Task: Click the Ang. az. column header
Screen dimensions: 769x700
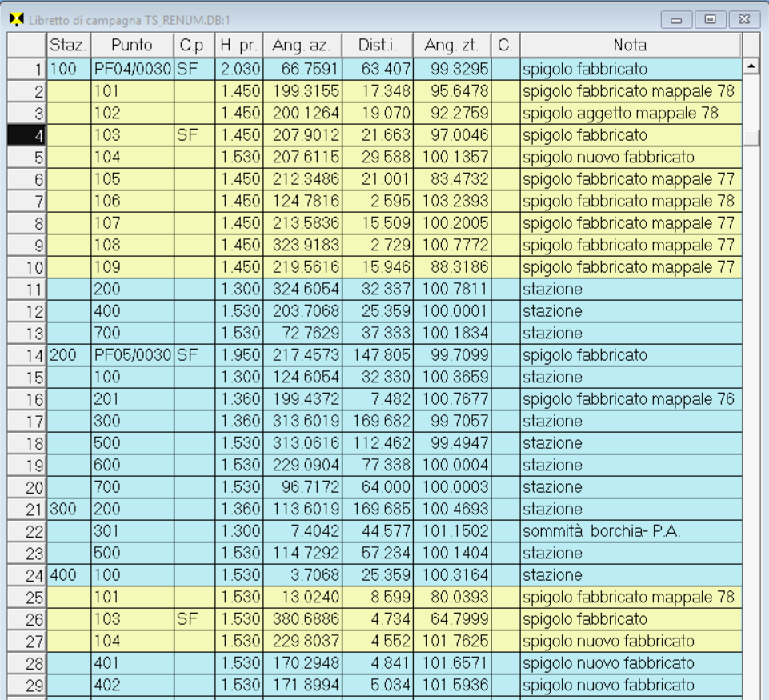Action: tap(302, 45)
